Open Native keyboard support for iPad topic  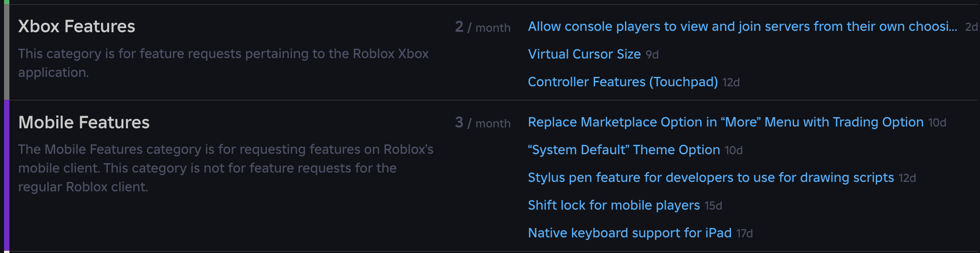point(629,233)
